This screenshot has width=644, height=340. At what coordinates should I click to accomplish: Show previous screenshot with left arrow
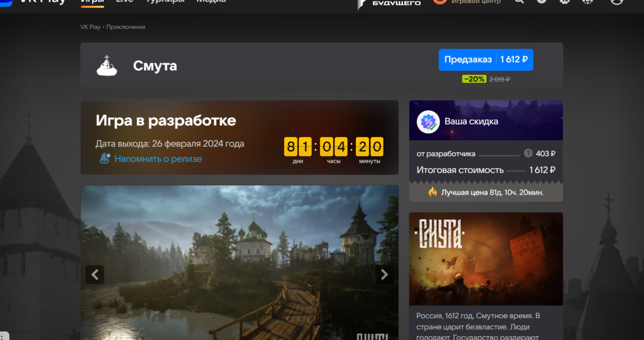pos(94,275)
